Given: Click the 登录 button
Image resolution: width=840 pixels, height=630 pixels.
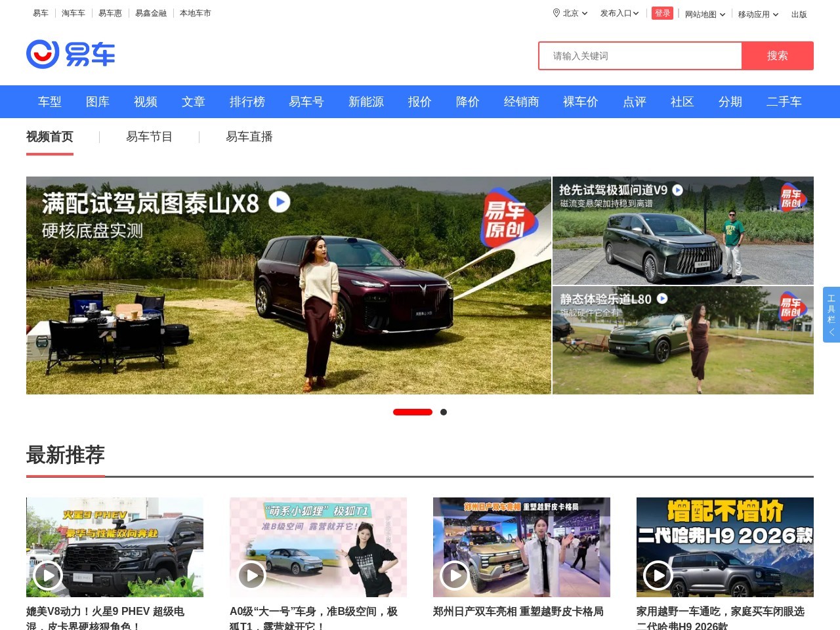Looking at the screenshot, I should pos(662,13).
